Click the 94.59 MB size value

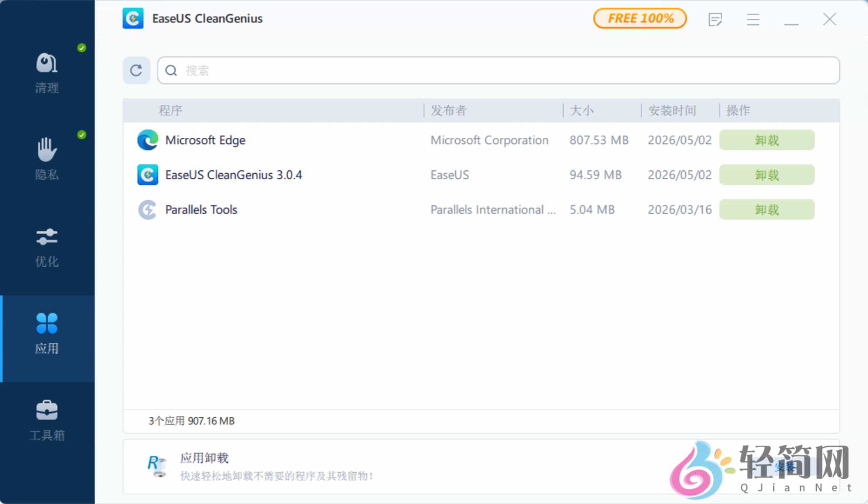coord(595,175)
